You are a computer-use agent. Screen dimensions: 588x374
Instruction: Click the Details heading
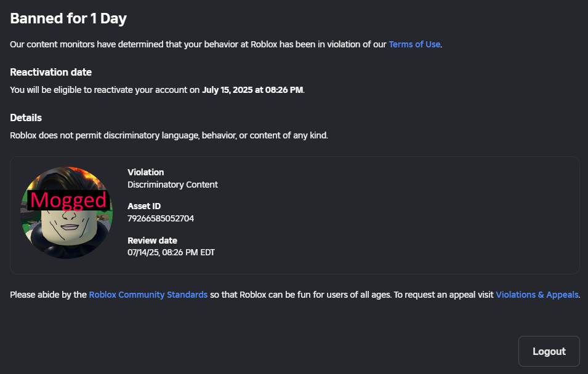pos(26,117)
